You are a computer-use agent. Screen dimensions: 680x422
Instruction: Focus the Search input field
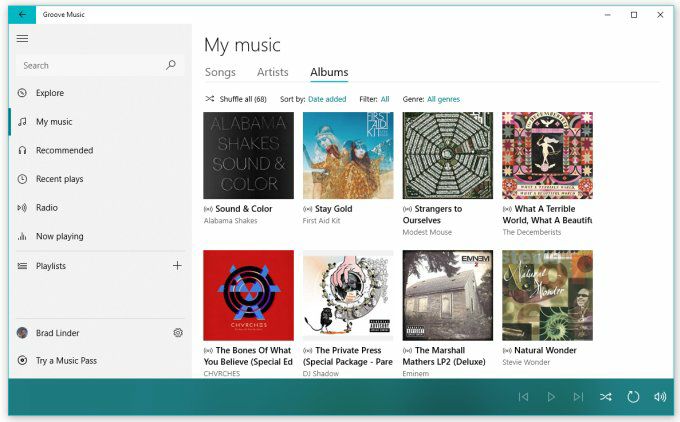(x=100, y=65)
